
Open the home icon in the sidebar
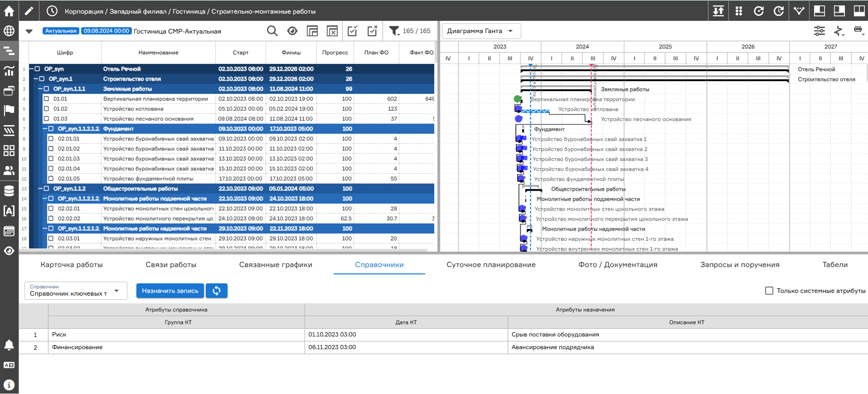tap(9, 11)
